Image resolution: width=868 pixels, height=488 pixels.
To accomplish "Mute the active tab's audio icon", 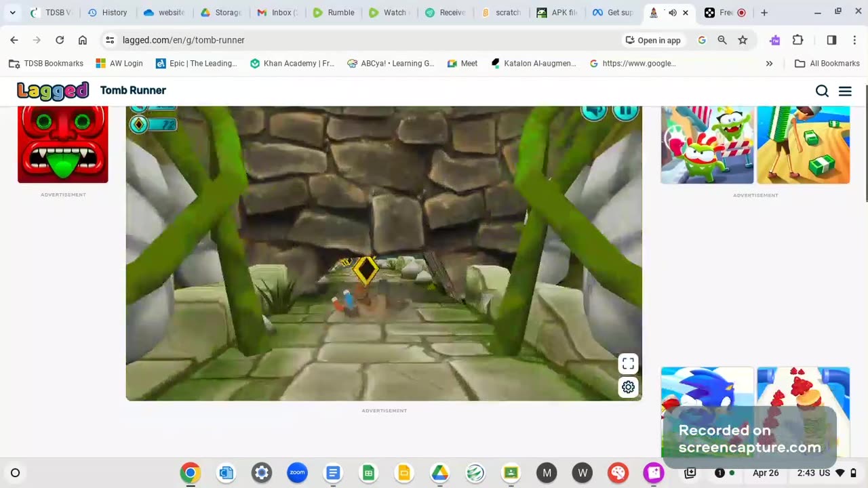I will click(x=672, y=12).
